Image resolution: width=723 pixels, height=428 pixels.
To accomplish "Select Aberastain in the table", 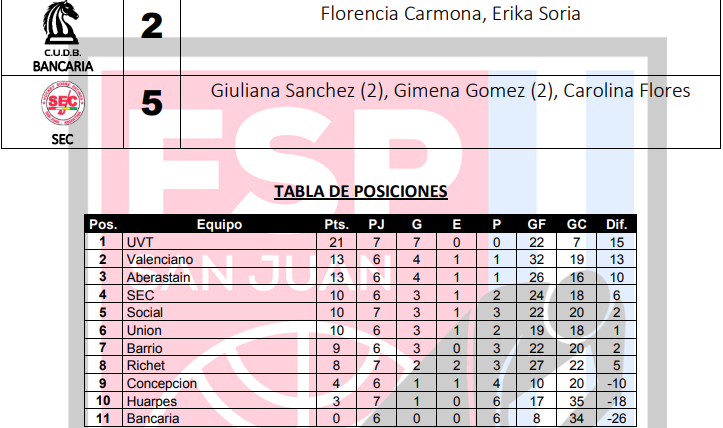I will (x=159, y=277).
